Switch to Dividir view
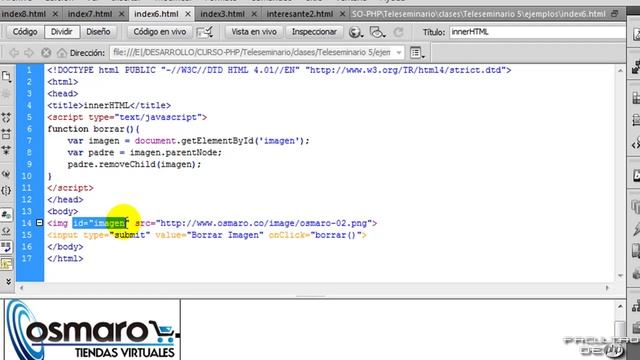640x360 pixels. [62, 32]
